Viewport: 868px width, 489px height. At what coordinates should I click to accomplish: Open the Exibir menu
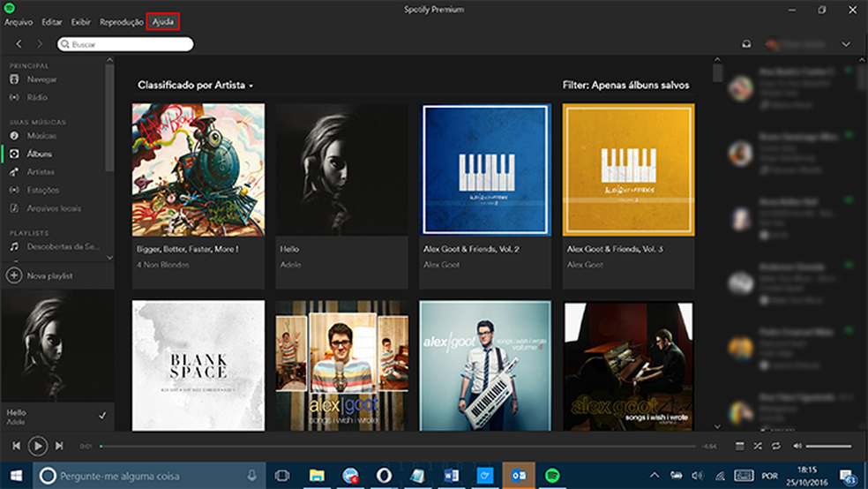point(80,22)
